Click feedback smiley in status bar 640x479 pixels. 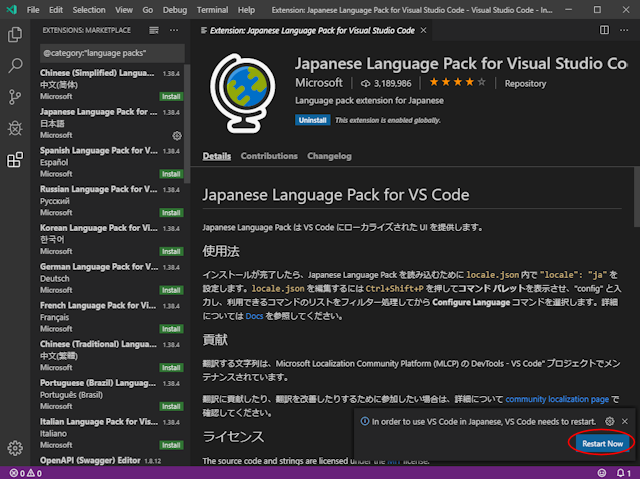[x=602, y=473]
